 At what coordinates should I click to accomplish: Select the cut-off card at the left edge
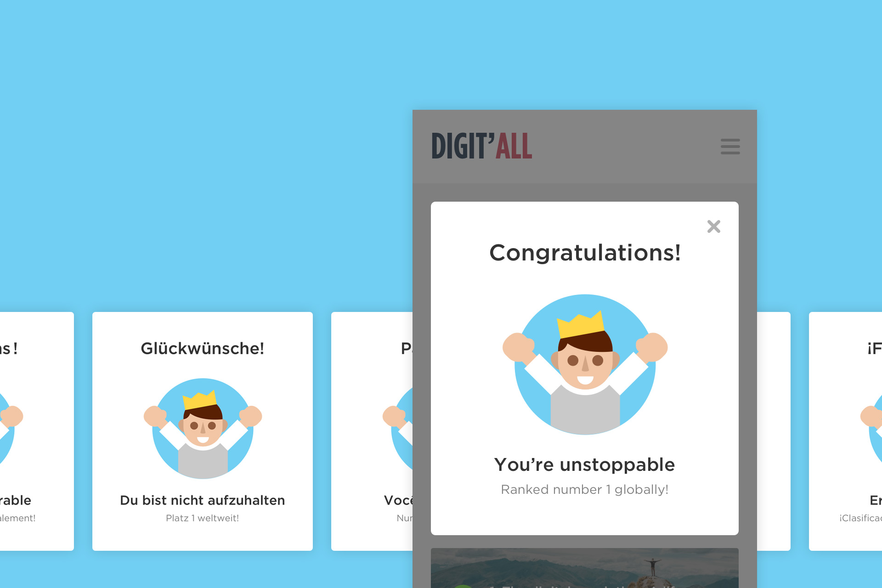(37, 431)
